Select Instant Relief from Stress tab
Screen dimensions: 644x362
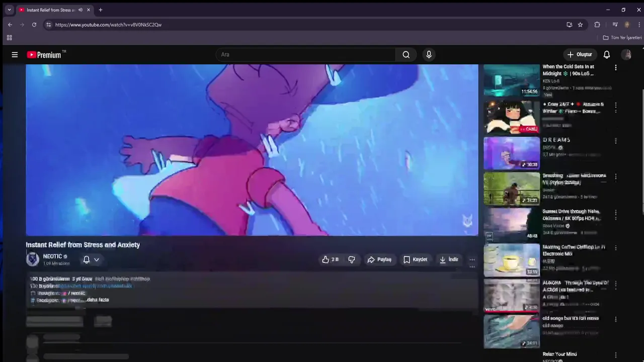tap(54, 10)
